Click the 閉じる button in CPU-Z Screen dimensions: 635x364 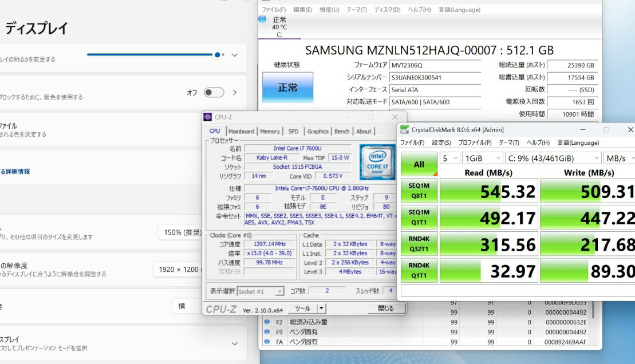(385, 308)
